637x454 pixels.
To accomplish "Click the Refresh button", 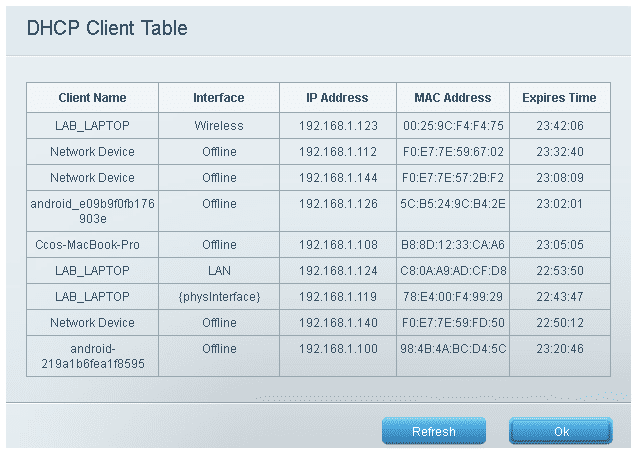I will pyautogui.click(x=433, y=431).
